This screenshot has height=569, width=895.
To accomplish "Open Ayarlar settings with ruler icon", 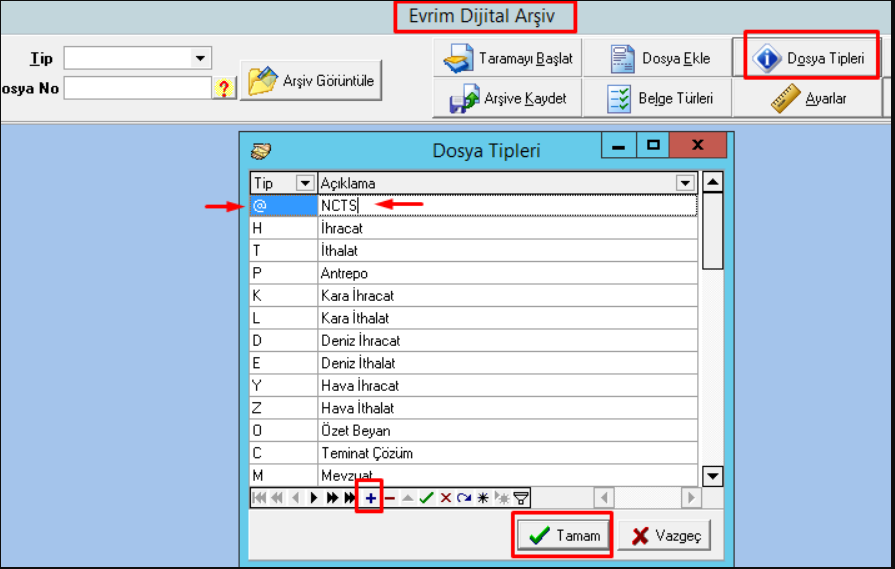I will pyautogui.click(x=807, y=98).
